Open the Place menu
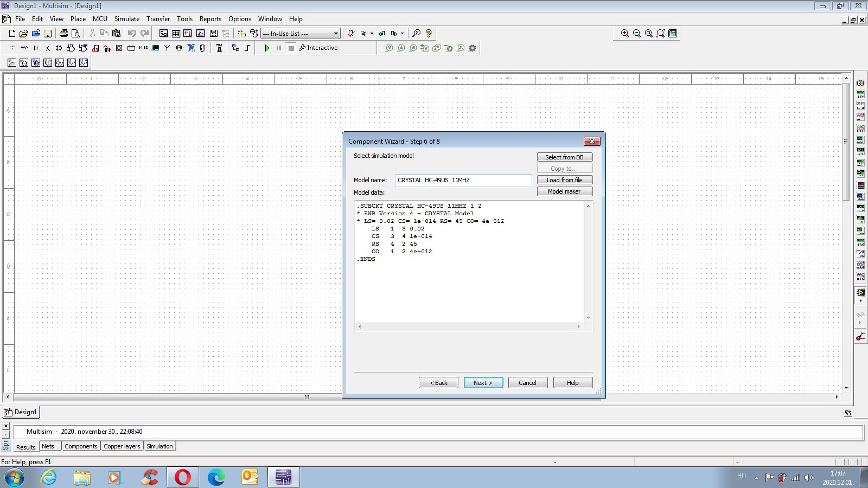The height and width of the screenshot is (488, 868). point(78,19)
